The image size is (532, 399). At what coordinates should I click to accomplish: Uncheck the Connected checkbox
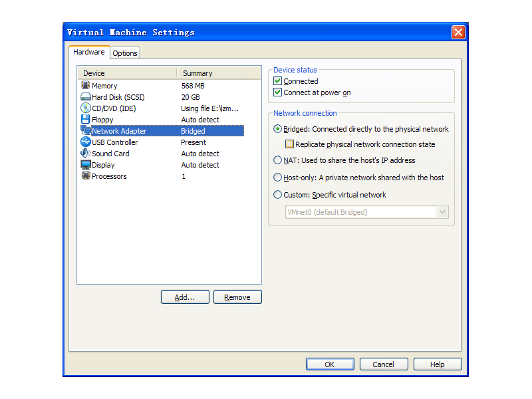[x=278, y=81]
